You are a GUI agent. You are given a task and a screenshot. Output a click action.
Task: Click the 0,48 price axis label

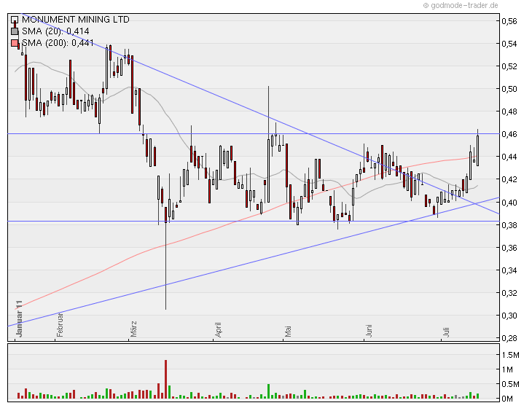pos(509,111)
